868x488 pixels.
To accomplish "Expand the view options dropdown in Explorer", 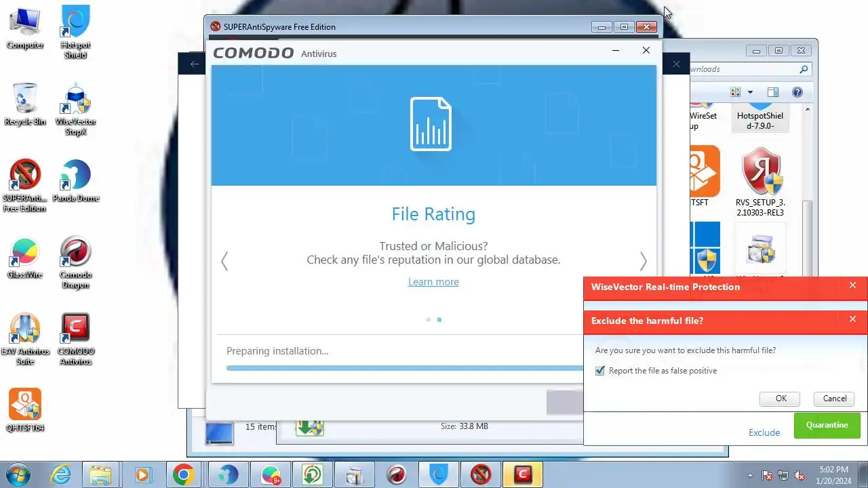I will [x=750, y=92].
